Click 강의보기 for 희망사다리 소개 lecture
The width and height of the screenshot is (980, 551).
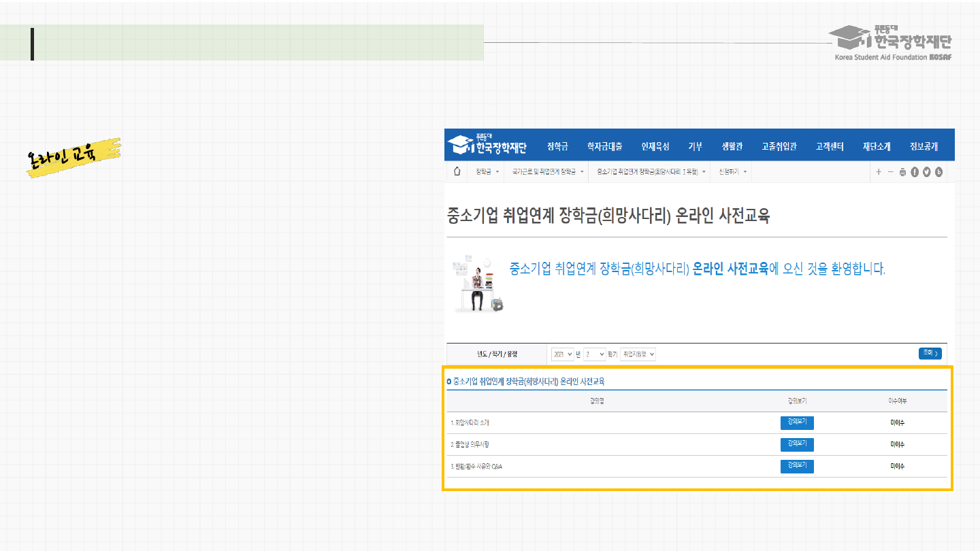pos(796,422)
